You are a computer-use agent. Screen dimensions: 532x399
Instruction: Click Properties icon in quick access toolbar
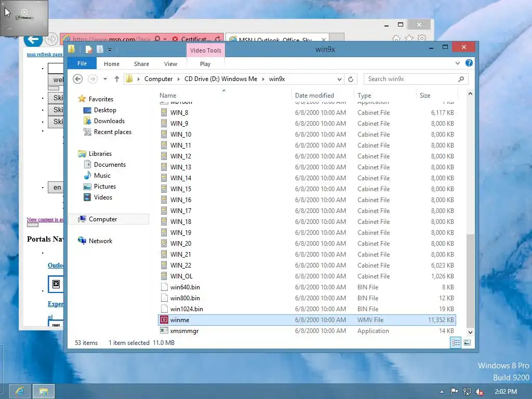88,49
